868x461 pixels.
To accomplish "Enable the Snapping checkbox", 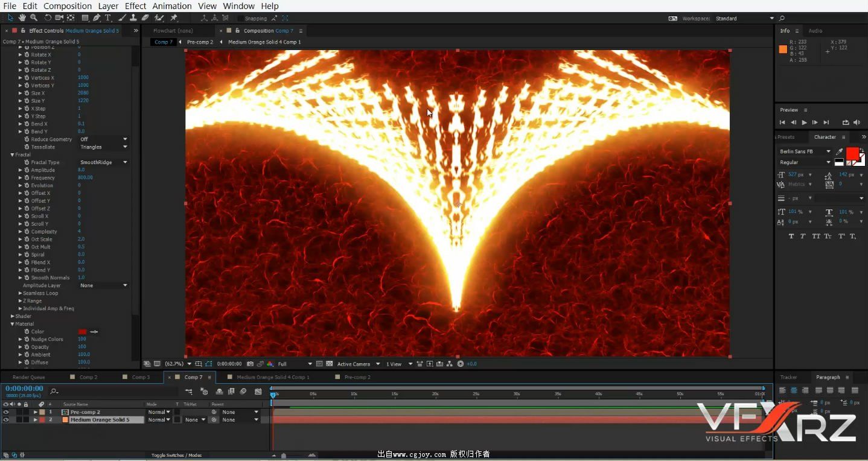I will 240,19.
